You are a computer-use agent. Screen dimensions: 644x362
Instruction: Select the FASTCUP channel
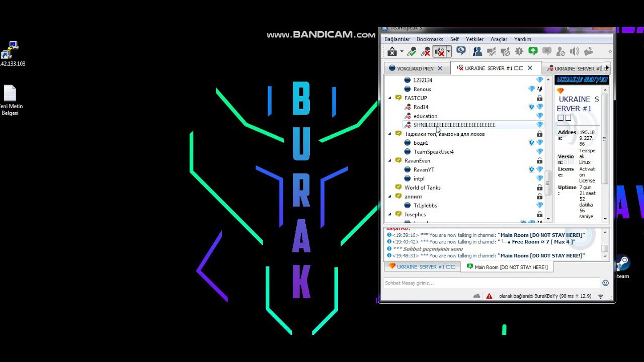coord(416,98)
